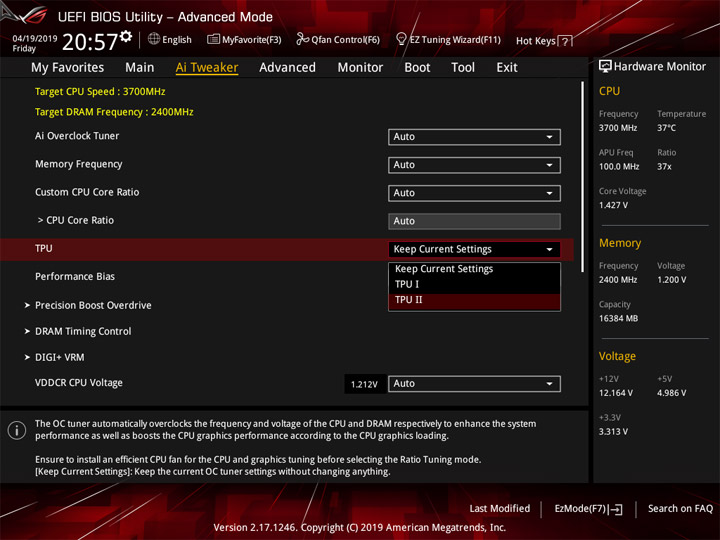The height and width of the screenshot is (540, 720).
Task: Click the +12V 12.164 V reading
Action: click(x=615, y=393)
